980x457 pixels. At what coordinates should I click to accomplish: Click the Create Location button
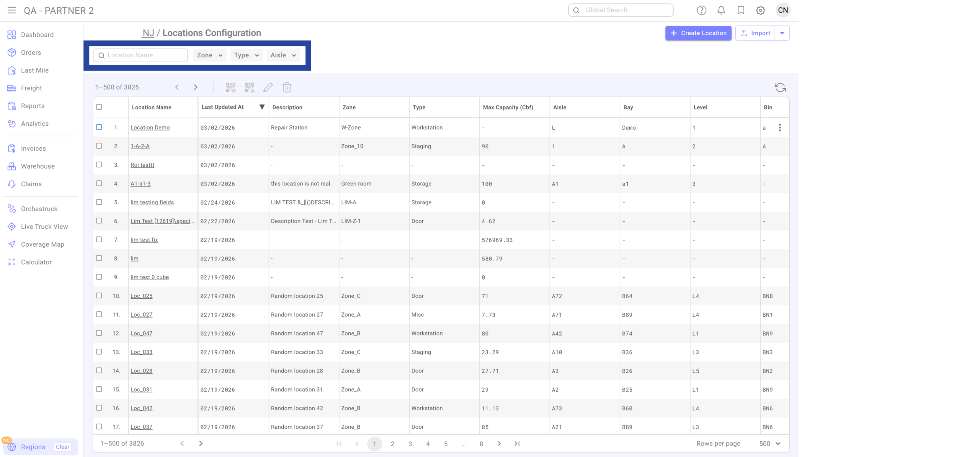698,33
